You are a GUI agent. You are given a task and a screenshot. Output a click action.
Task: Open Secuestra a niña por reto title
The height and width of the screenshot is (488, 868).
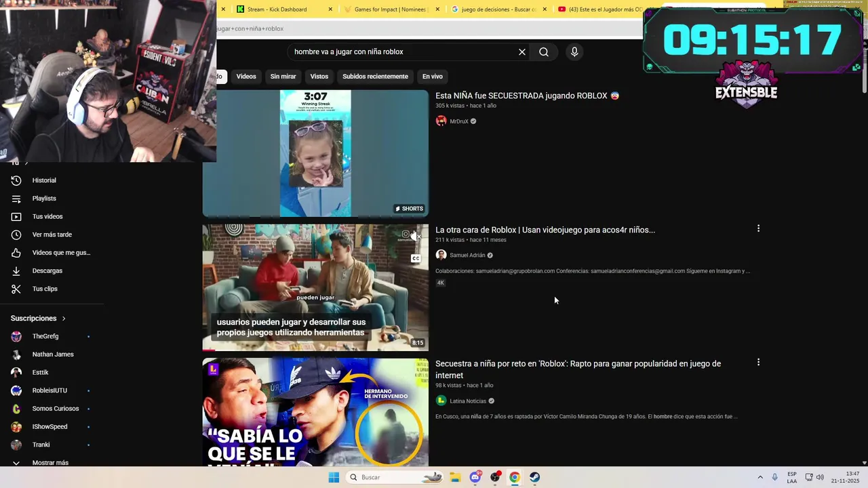tap(578, 369)
